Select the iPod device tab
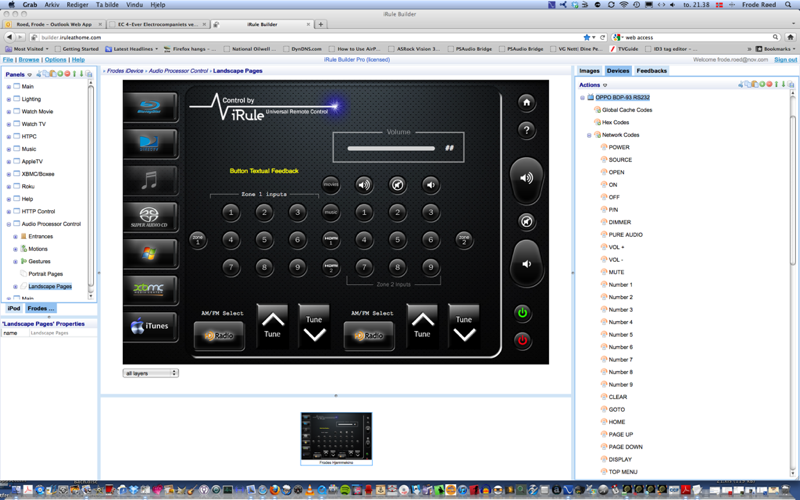This screenshot has height=500, width=800. pyautogui.click(x=14, y=308)
